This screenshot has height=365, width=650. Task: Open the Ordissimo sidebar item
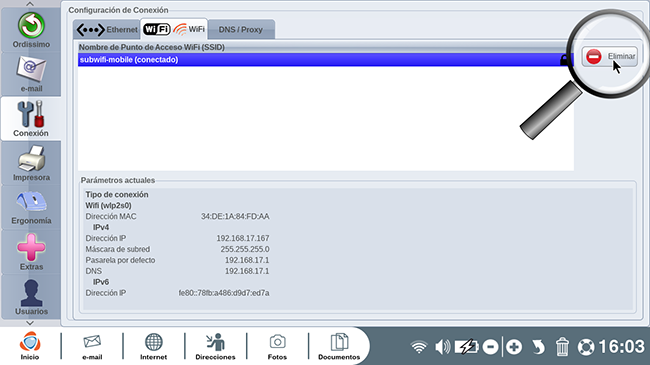tap(31, 30)
